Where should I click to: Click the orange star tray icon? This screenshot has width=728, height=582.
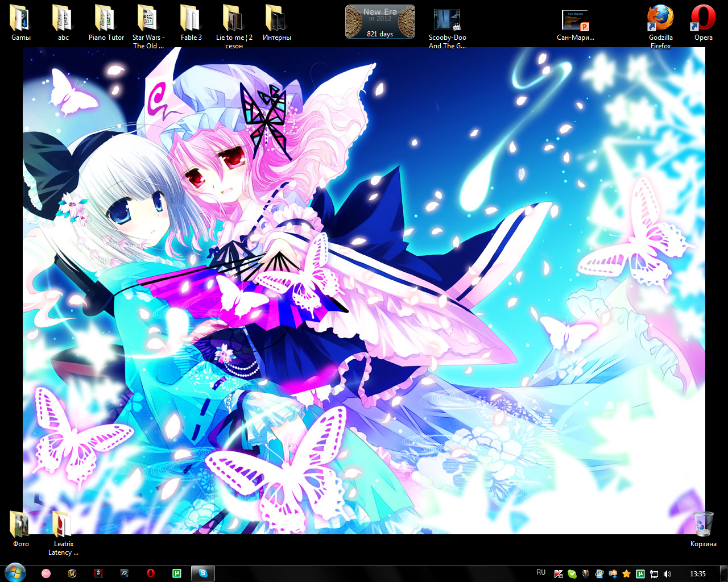[x=627, y=574]
